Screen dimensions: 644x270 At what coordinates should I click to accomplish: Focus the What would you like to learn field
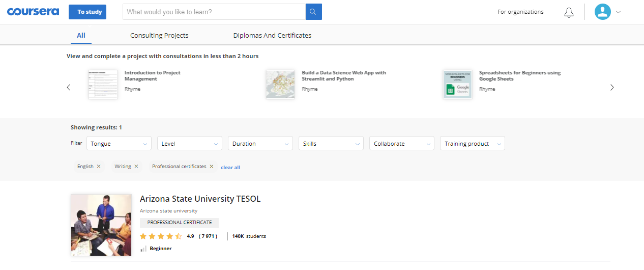point(214,12)
